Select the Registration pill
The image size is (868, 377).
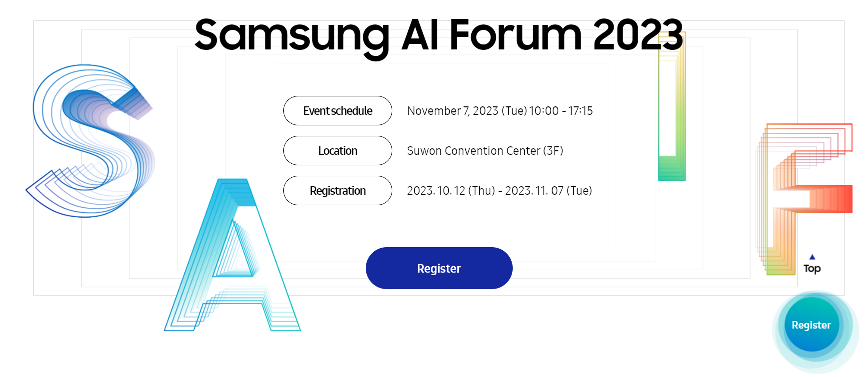click(337, 190)
